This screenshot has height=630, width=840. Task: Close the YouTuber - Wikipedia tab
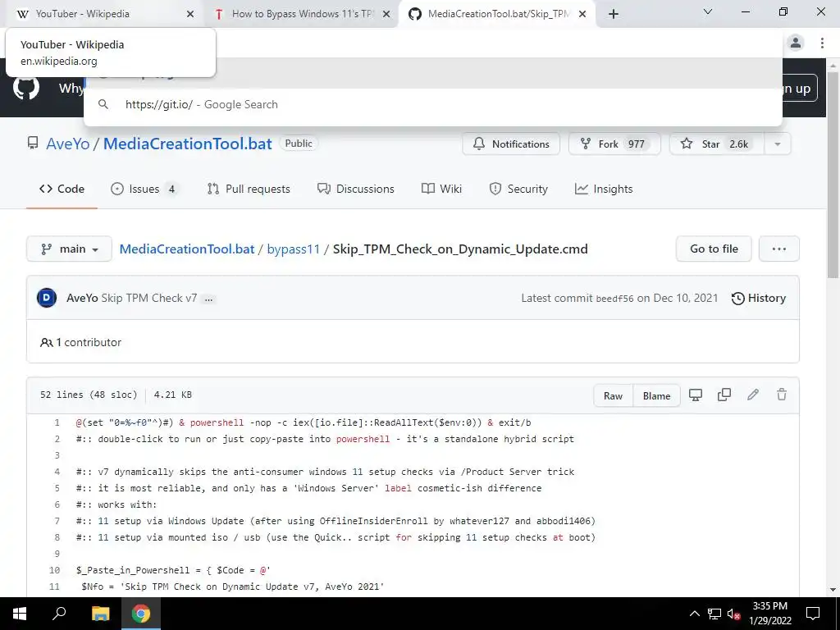pos(189,15)
